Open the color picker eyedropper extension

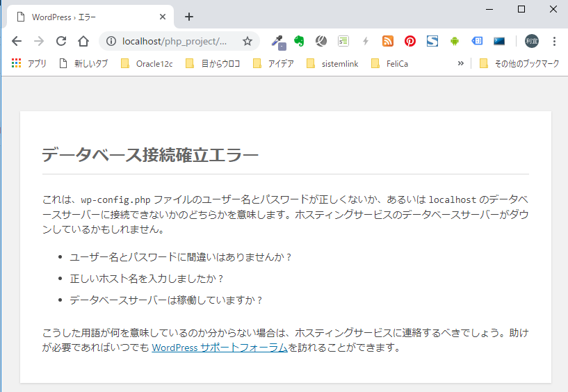click(x=279, y=42)
